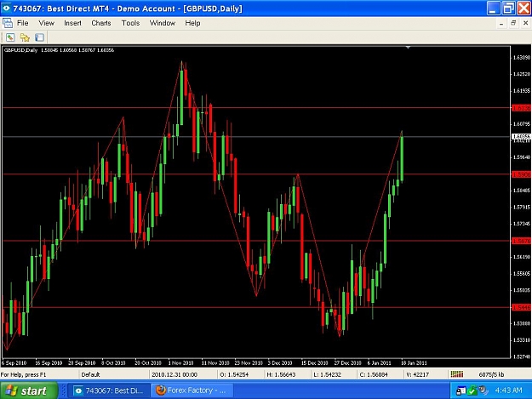Click the 6 Sep 2010 date label
The width and height of the screenshot is (532, 399).
(14, 362)
